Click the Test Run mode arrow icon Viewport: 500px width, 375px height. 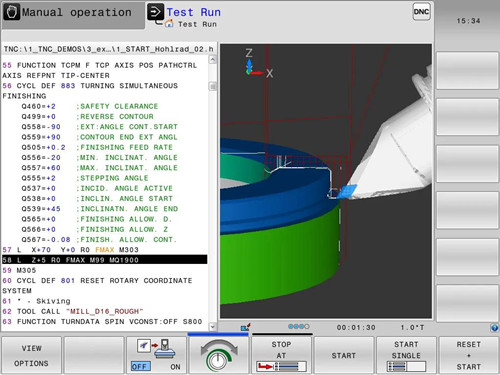pos(156,12)
